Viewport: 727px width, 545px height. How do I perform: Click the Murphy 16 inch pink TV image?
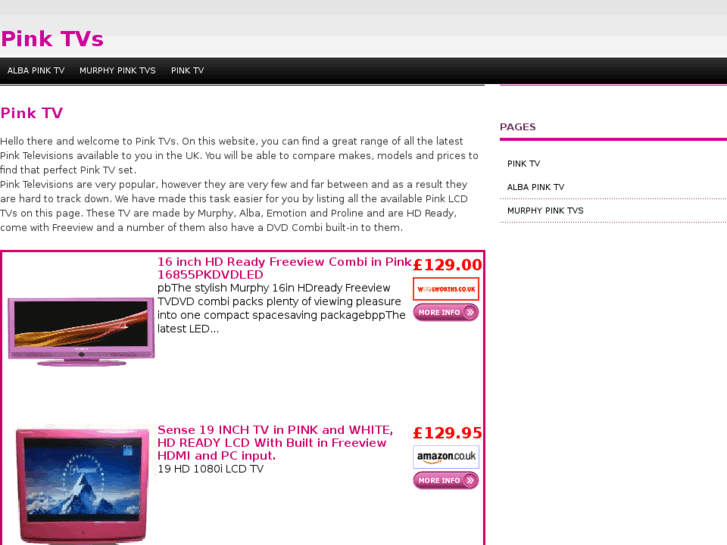point(81,331)
